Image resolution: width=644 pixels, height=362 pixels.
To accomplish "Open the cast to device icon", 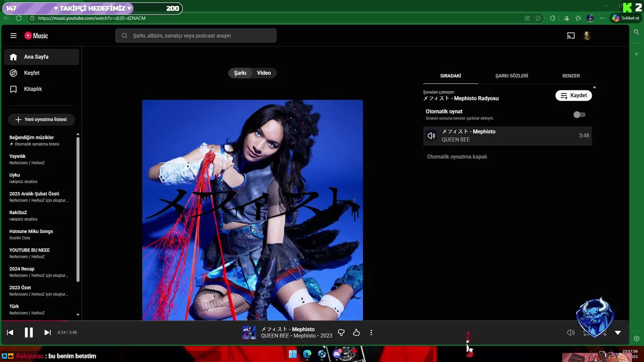I will pyautogui.click(x=571, y=36).
